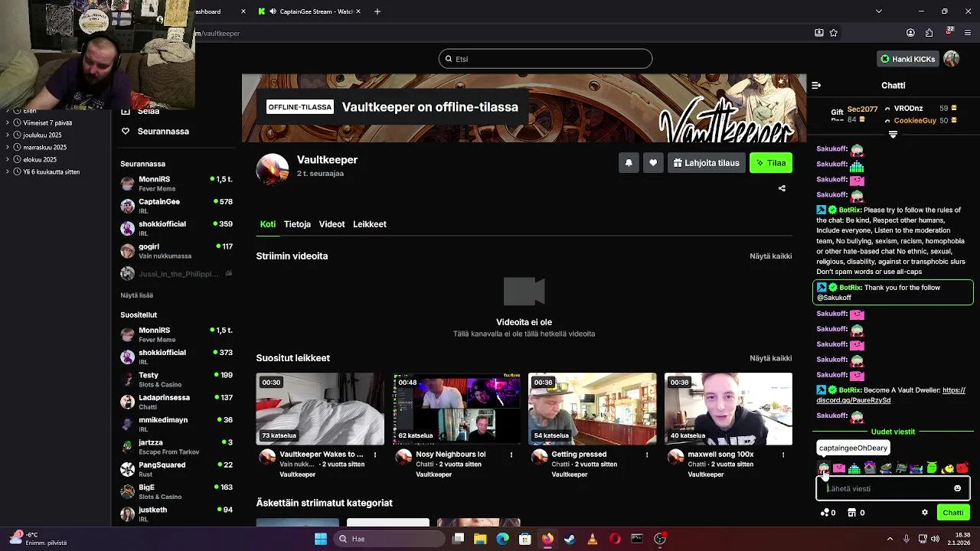This screenshot has height=551, width=980.
Task: Expand elokuu 2025 history group
Action: tap(7, 159)
